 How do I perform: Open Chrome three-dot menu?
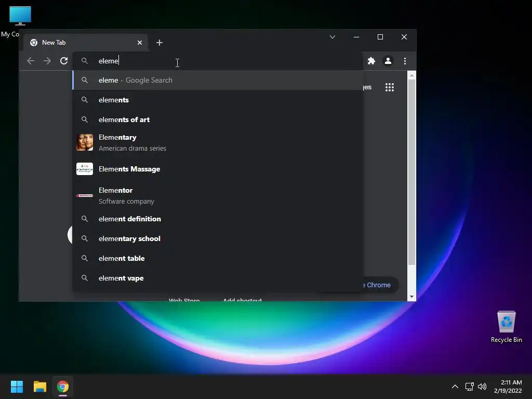405,61
